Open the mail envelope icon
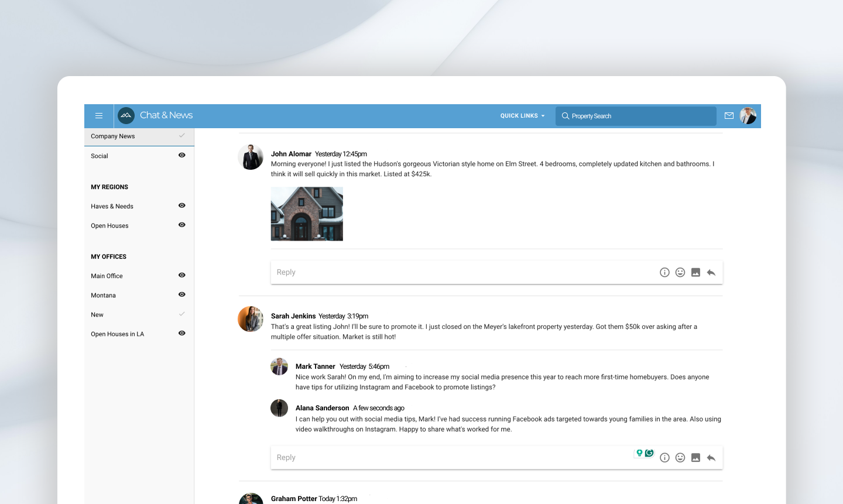Viewport: 843px width, 504px height. click(729, 116)
